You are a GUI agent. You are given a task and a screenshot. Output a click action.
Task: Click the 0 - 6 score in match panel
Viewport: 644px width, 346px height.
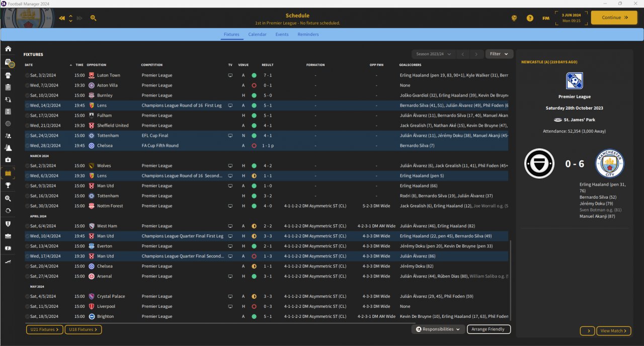pos(575,164)
